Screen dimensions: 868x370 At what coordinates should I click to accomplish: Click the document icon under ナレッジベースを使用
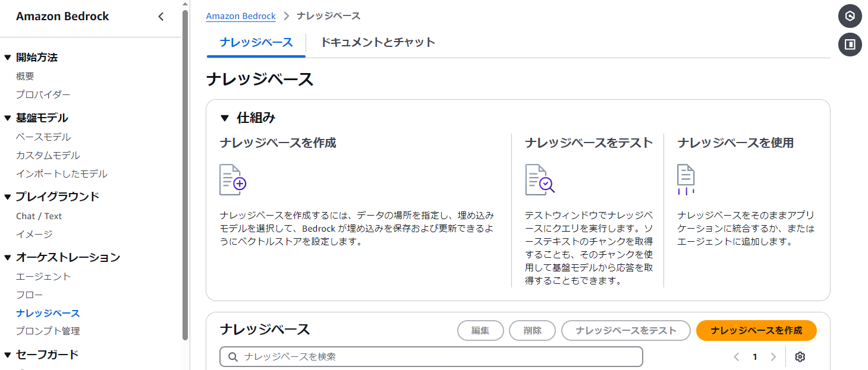[686, 179]
